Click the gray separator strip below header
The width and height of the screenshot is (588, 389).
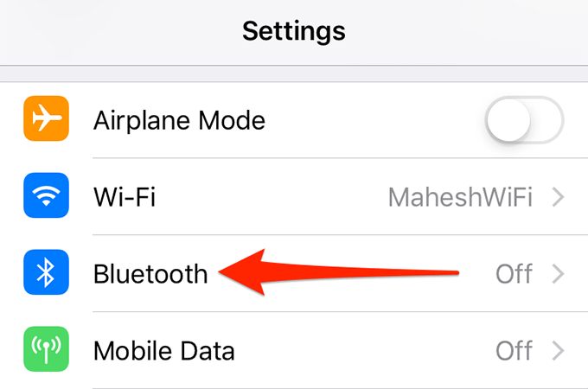294,73
